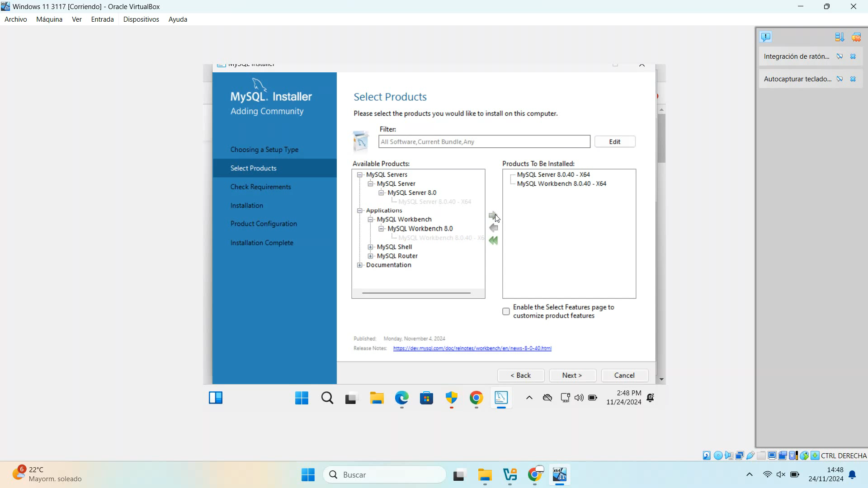
Task: Open the release notes hyperlink
Action: pyautogui.click(x=472, y=348)
